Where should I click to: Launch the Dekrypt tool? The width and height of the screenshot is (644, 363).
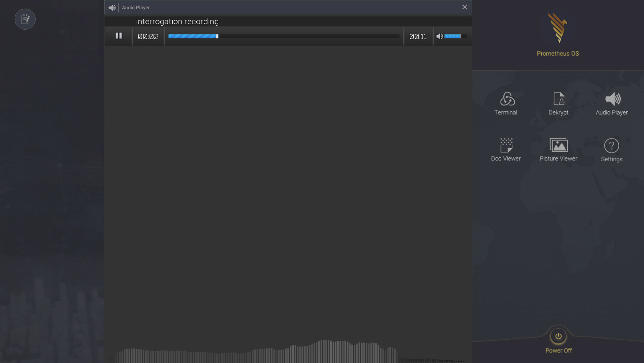[x=558, y=103]
